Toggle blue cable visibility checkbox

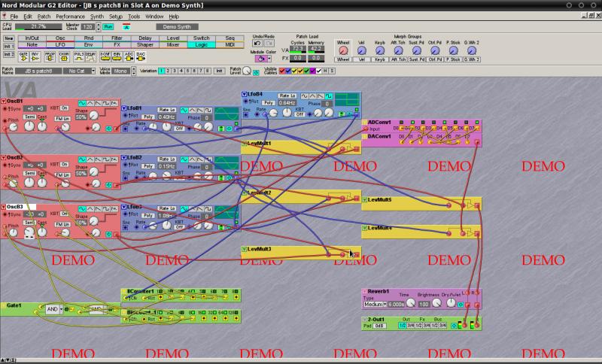(x=288, y=71)
